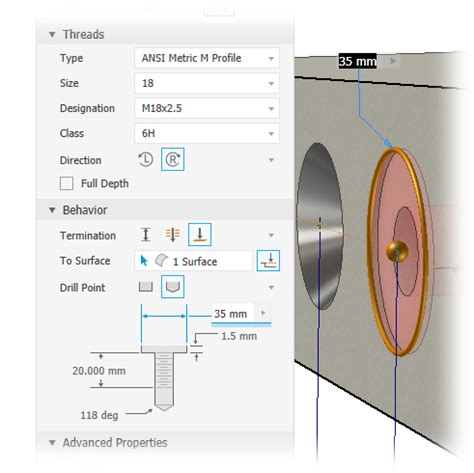Click the 1.5 mm counterbore depth value

coord(239,336)
